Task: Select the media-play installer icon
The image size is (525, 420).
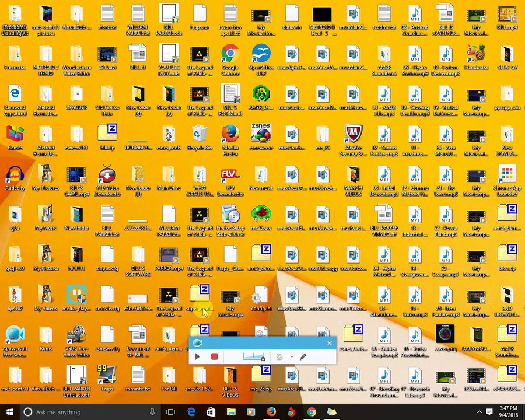Action: 76,299
